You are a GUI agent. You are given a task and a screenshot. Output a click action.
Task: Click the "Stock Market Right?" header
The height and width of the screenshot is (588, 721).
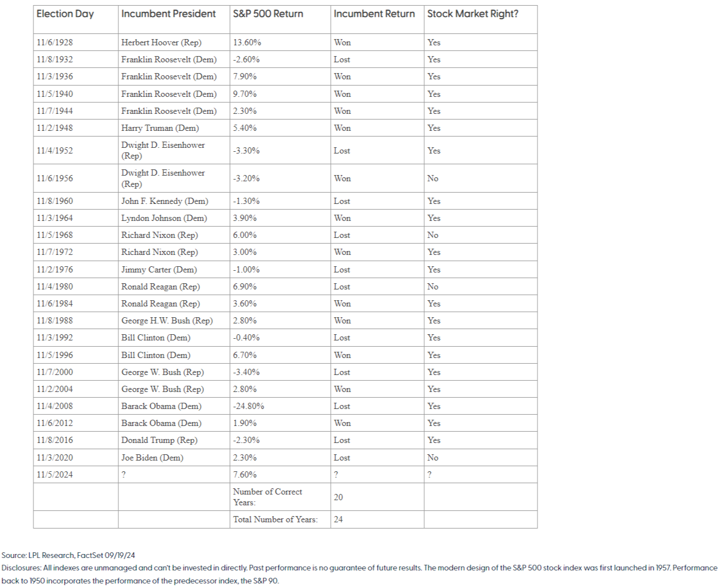[472, 14]
